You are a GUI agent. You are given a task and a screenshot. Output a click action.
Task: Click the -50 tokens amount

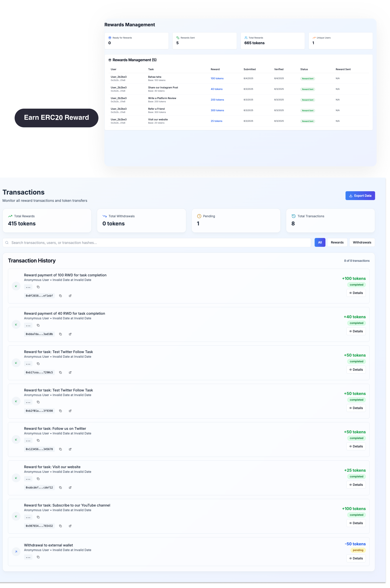355,544
